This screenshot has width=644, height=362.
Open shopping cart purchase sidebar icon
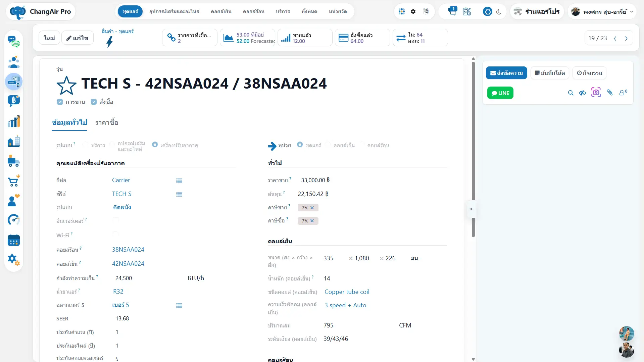pyautogui.click(x=14, y=181)
